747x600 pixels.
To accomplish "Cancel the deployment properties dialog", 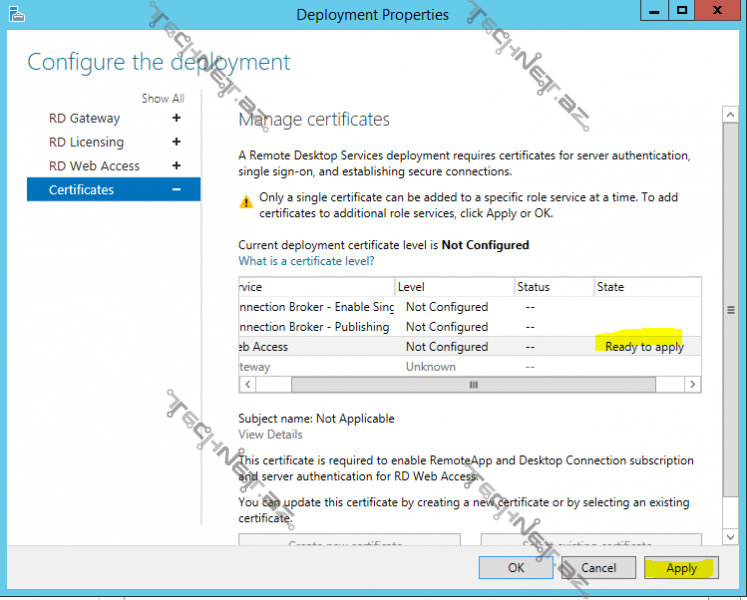I will [x=598, y=568].
